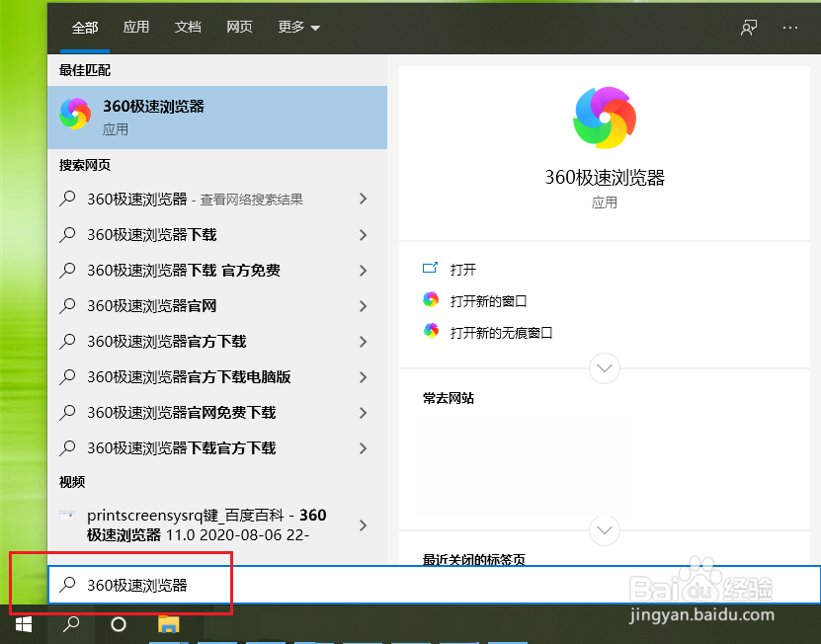Viewport: 821px width, 644px height.
Task: Open the ellipsis options menu in top corner
Action: click(x=789, y=28)
